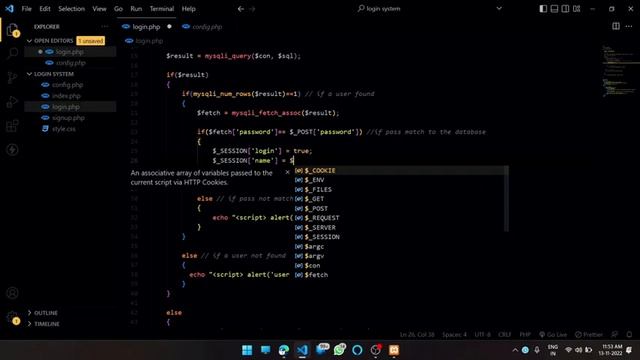Open the Selection menu
This screenshot has width=640, height=360.
click(x=71, y=9)
